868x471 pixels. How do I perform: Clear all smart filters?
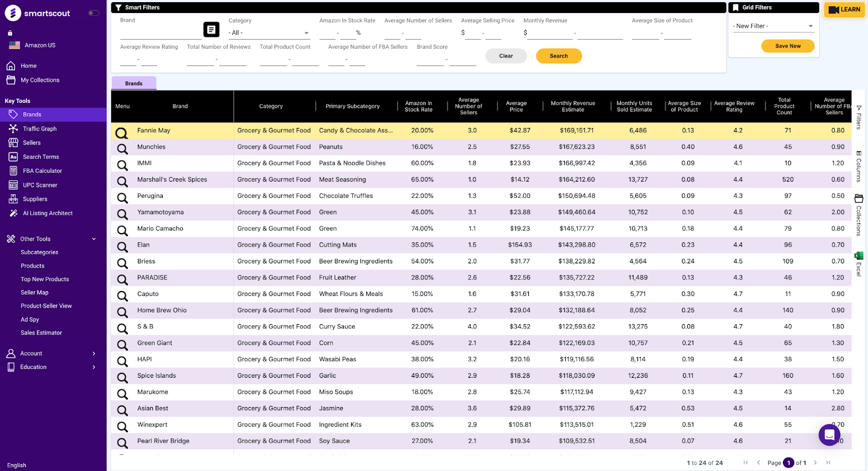click(x=506, y=56)
